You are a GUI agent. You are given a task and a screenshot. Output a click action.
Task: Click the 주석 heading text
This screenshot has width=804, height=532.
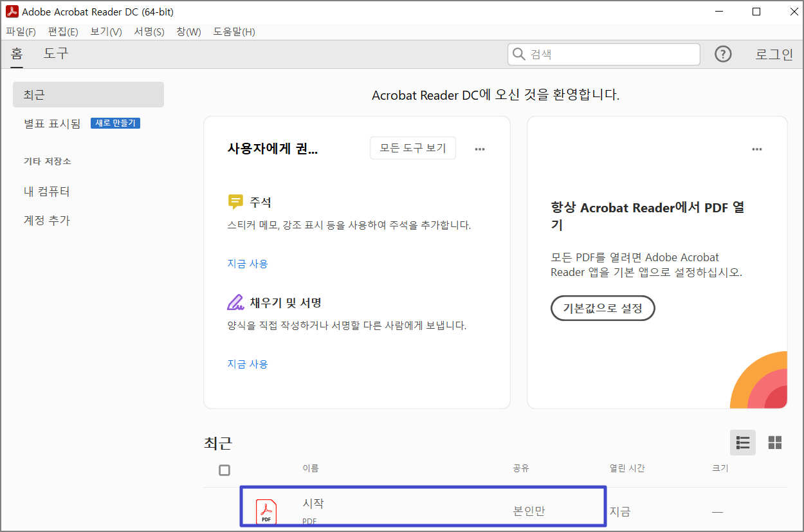[x=260, y=202]
